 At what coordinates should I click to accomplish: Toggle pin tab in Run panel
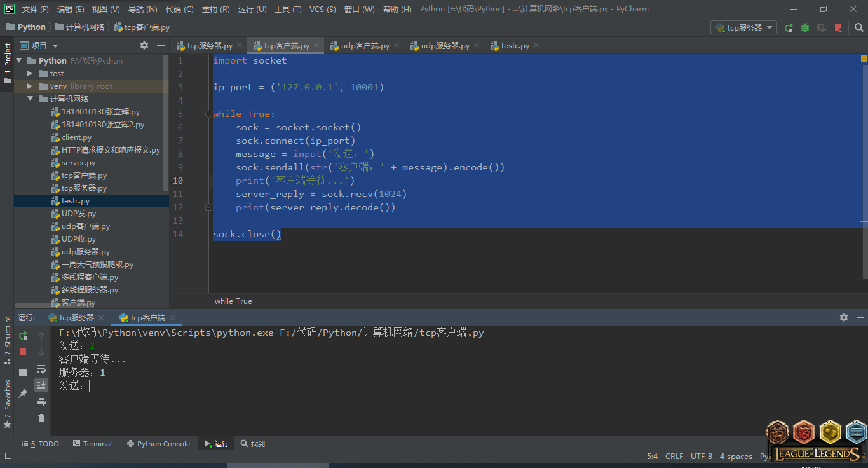[23, 394]
